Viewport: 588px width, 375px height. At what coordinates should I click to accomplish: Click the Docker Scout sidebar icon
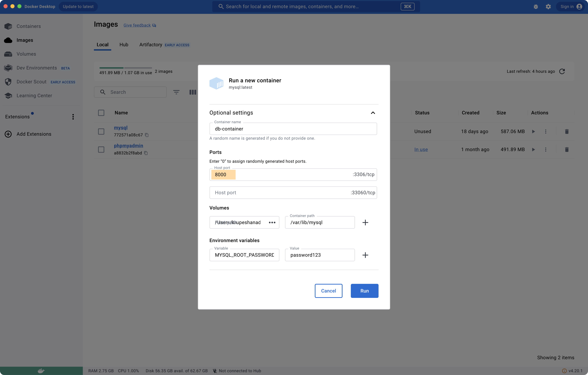8,81
